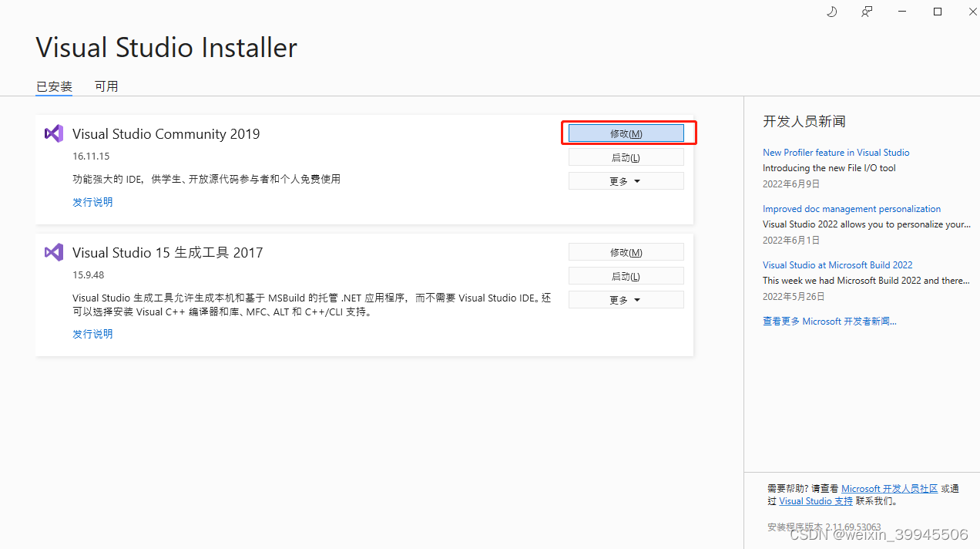Open Microsoft 开发人员社区 link
The image size is (980, 549).
(890, 489)
